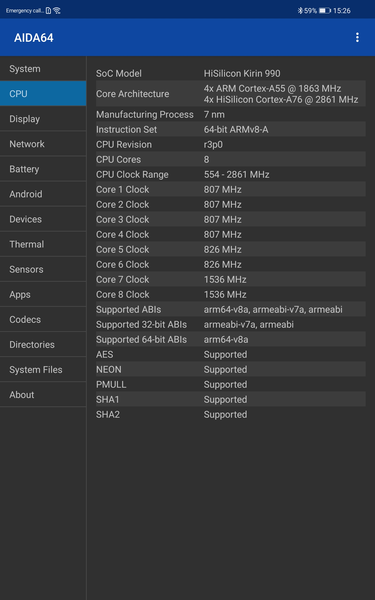Open the three-dot overflow menu

tap(357, 37)
